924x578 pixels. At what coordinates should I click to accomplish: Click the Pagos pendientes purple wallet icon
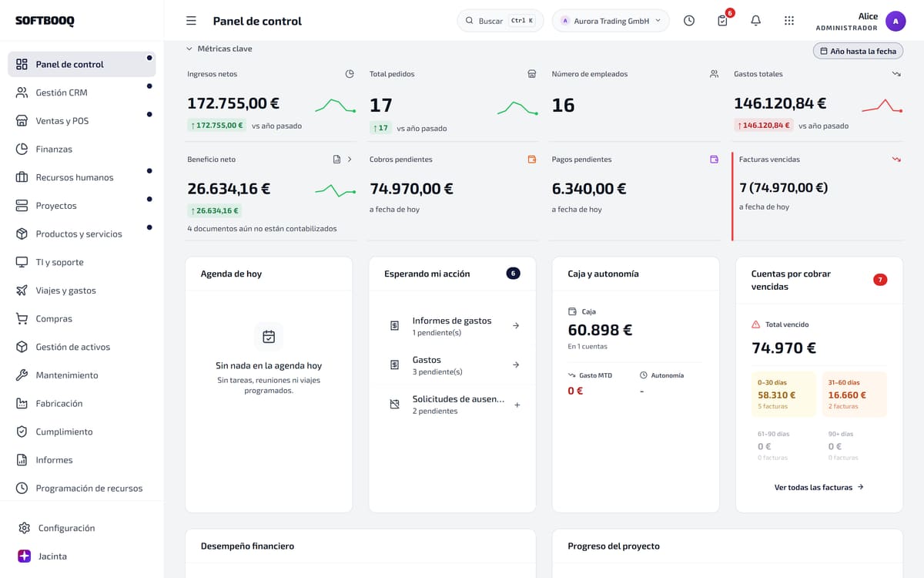click(x=714, y=160)
